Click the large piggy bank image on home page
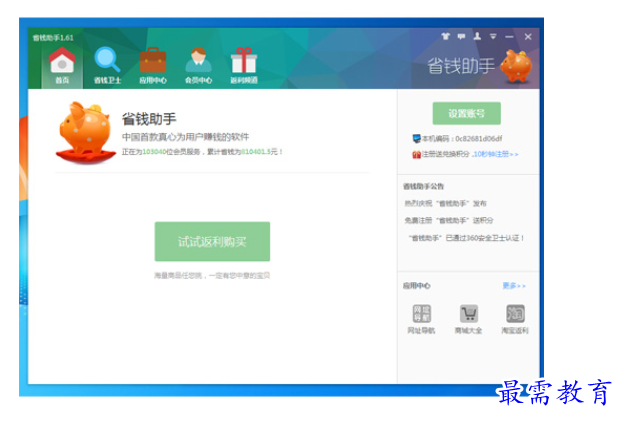620x424 pixels. (85, 133)
